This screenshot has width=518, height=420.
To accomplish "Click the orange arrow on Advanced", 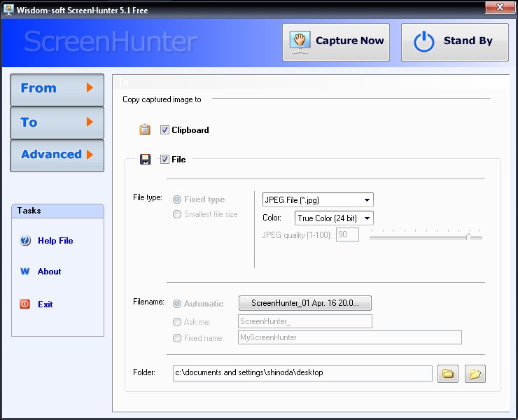I will (90, 155).
